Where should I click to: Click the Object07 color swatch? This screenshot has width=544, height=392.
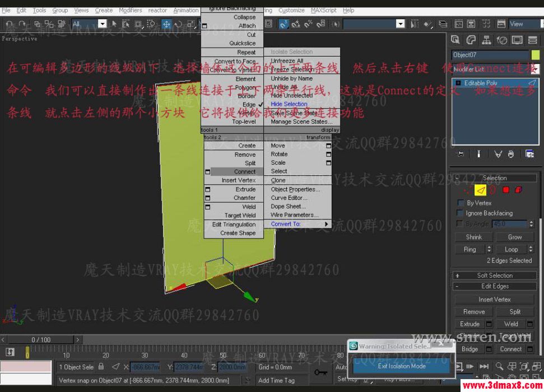(x=536, y=54)
